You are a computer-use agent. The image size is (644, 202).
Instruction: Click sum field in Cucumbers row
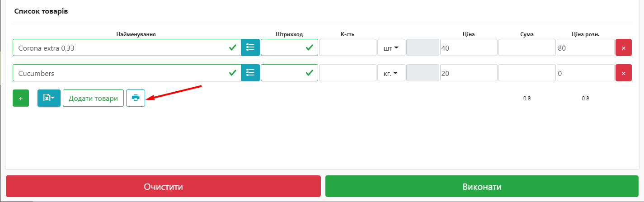(x=527, y=73)
